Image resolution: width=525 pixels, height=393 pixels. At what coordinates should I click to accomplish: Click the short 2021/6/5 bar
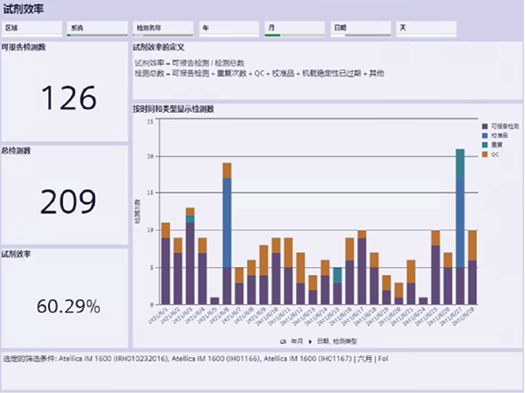pyautogui.click(x=215, y=301)
